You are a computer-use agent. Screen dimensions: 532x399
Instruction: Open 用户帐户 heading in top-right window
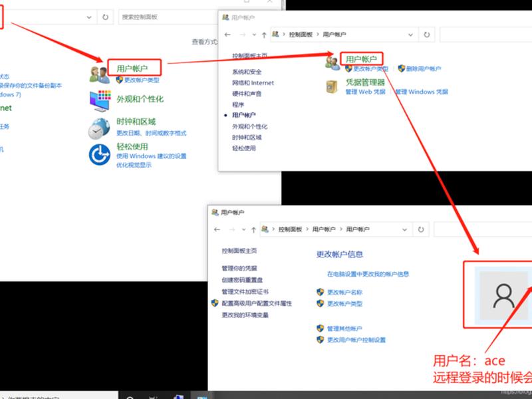click(361, 59)
